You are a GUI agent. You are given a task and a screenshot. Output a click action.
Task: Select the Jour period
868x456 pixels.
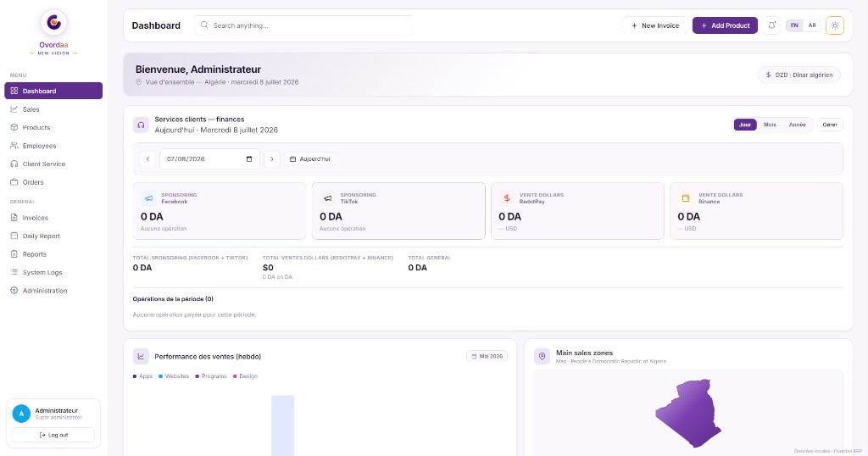point(745,125)
